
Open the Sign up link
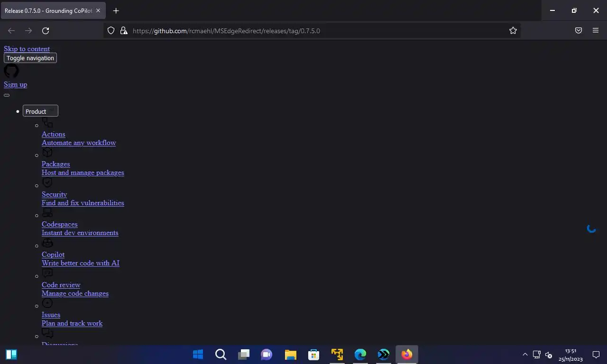coord(15,84)
